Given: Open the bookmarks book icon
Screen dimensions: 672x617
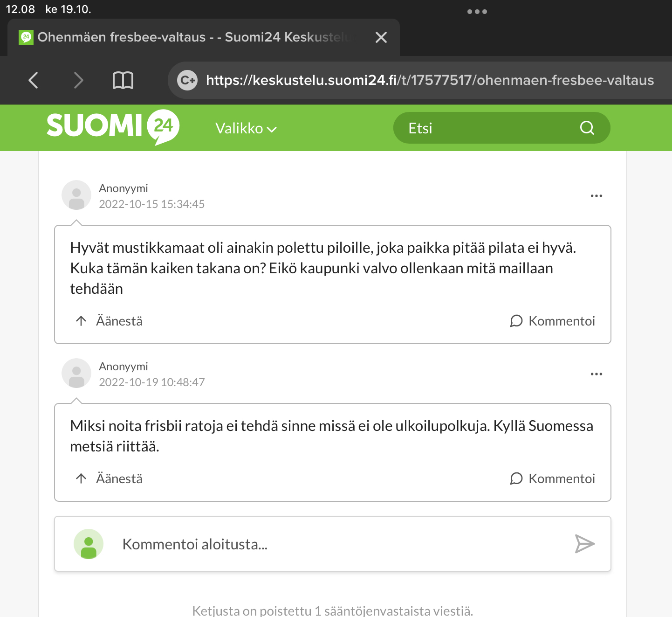Looking at the screenshot, I should coord(123,80).
